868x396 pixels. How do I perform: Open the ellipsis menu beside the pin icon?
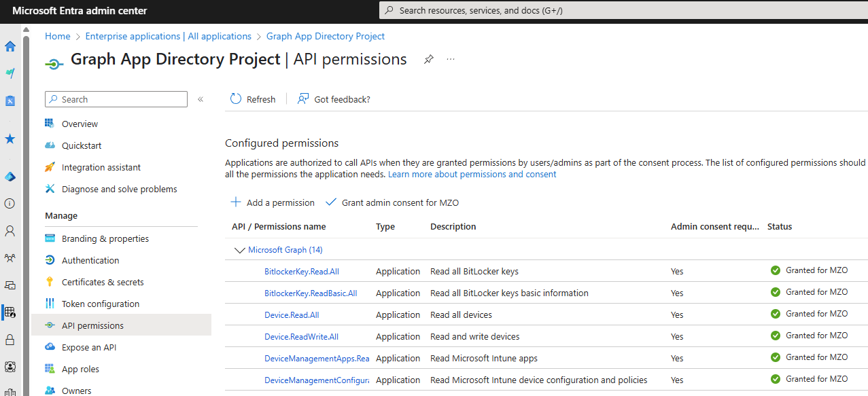[450, 60]
